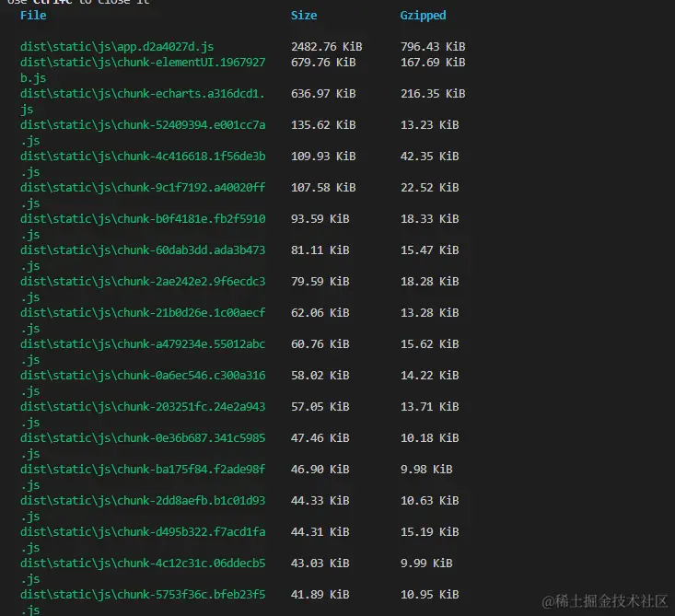675x616 pixels.
Task: Click size value 107.58 KiB
Action: click(323, 188)
